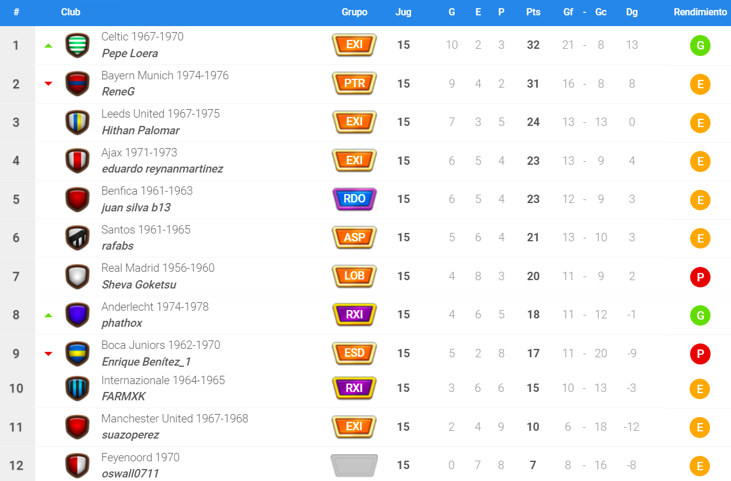Click the Celtic 1967-1970 club crest
Screen dimensions: 731x481
(x=77, y=45)
